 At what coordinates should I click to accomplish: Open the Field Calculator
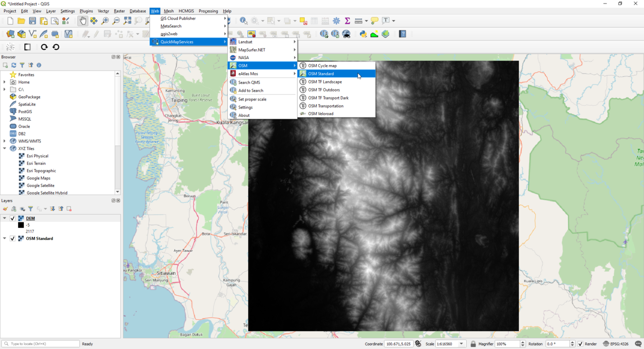325,21
